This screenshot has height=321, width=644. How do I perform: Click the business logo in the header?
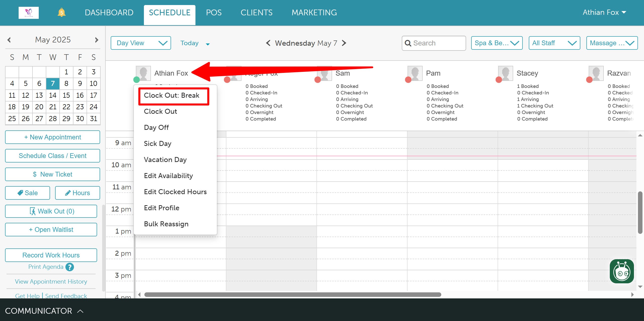[x=29, y=13]
